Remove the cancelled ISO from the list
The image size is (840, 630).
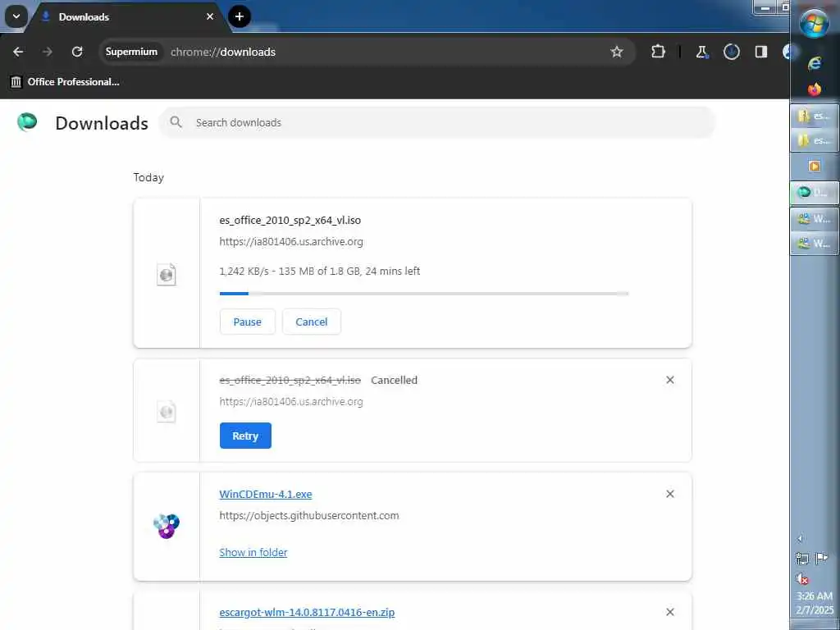[669, 380]
